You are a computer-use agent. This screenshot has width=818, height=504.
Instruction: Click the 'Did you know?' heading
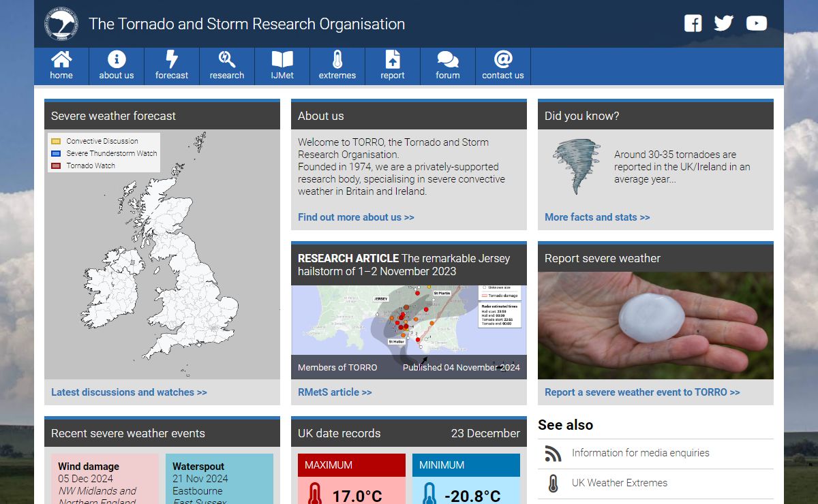tap(582, 116)
